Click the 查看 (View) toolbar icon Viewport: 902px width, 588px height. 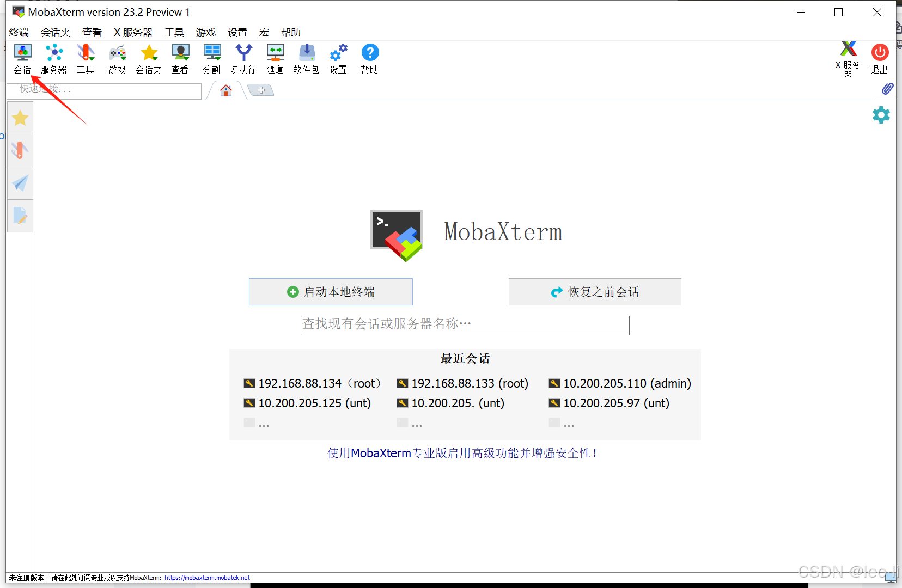[180, 59]
